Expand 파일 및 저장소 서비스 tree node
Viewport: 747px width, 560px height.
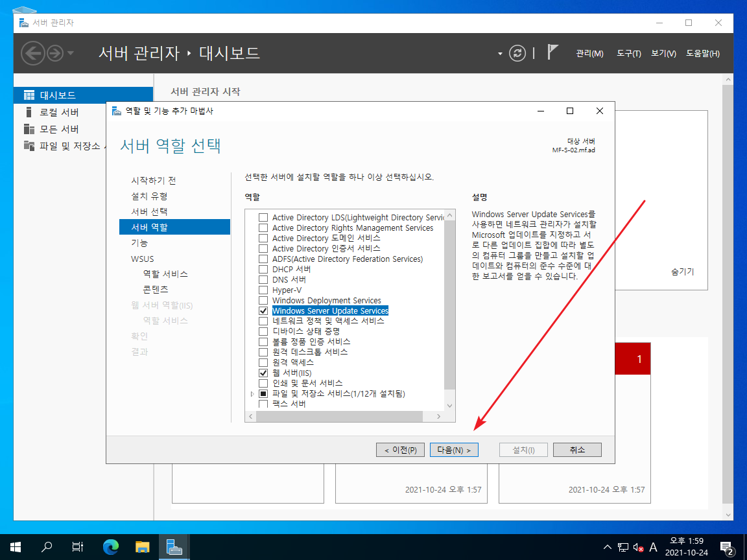coord(252,394)
